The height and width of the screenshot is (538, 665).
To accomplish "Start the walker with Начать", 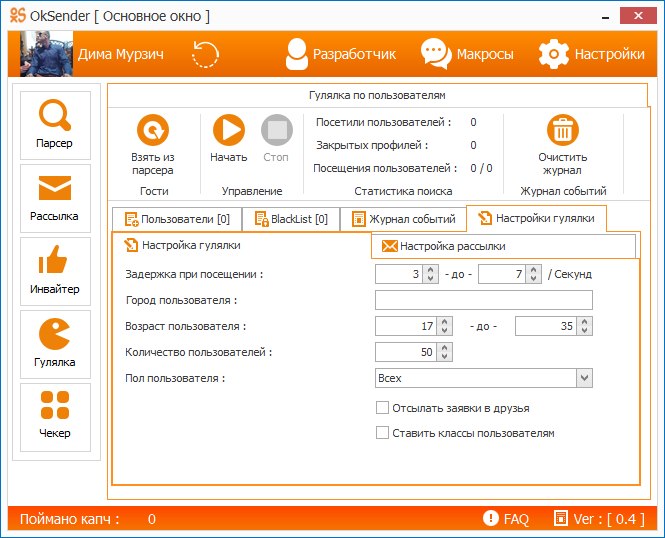I will 229,139.
